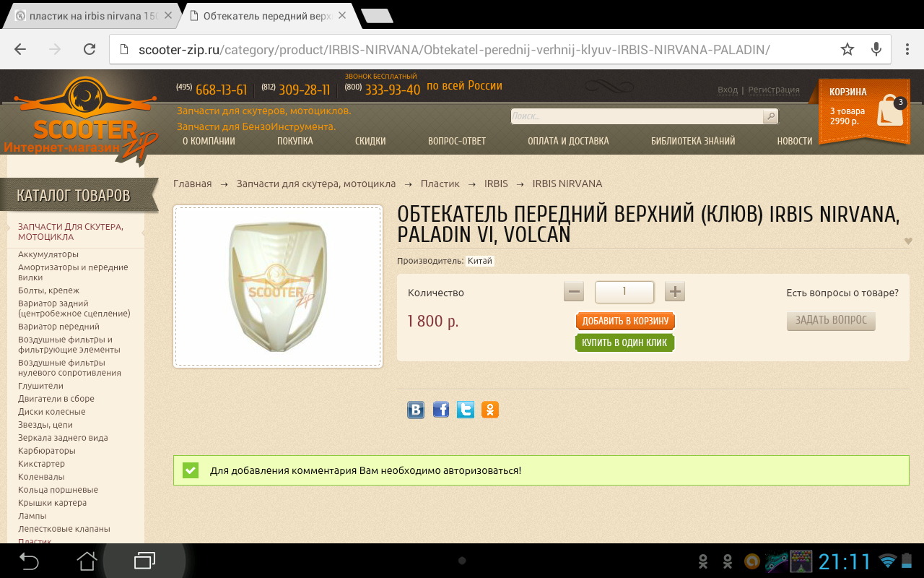Open 'Диски колесные' catalog category
Screen dimensions: 924x578
pos(51,412)
